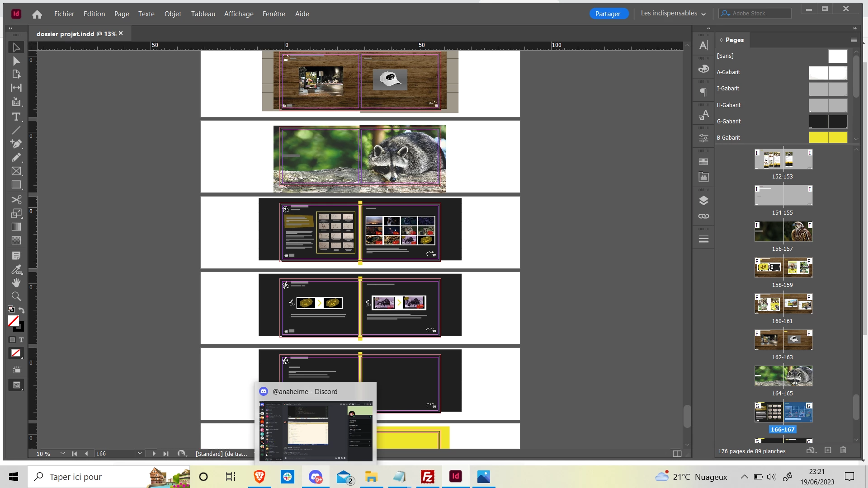Screen dimensions: 868x488
Task: Open the Layers panel icon
Action: pos(703,200)
